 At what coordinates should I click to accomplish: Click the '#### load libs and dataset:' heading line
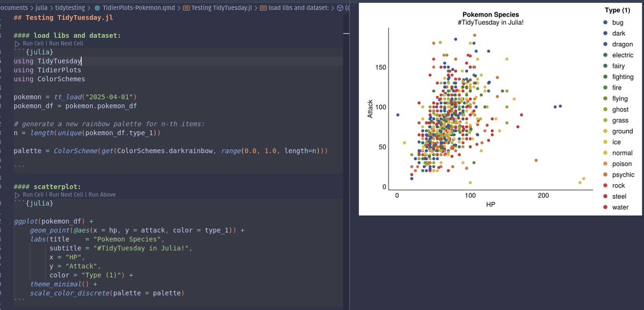(x=67, y=35)
